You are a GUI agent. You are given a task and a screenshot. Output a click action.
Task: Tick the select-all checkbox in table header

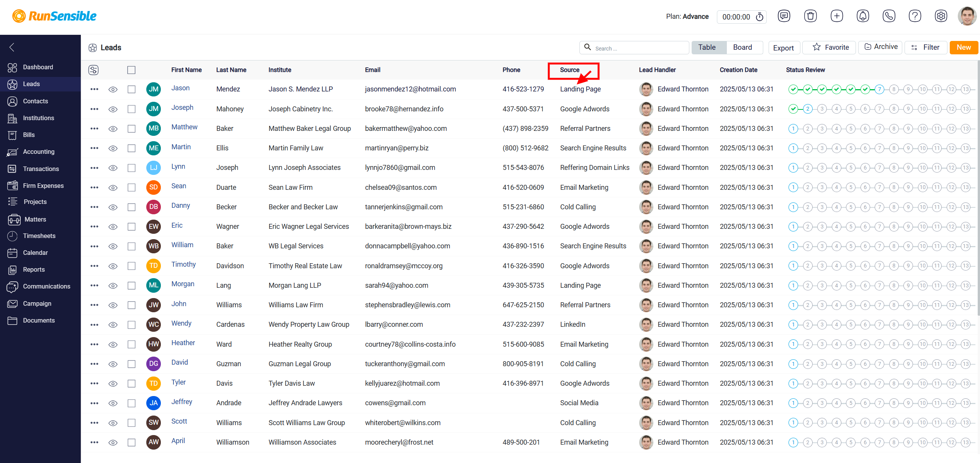point(131,70)
